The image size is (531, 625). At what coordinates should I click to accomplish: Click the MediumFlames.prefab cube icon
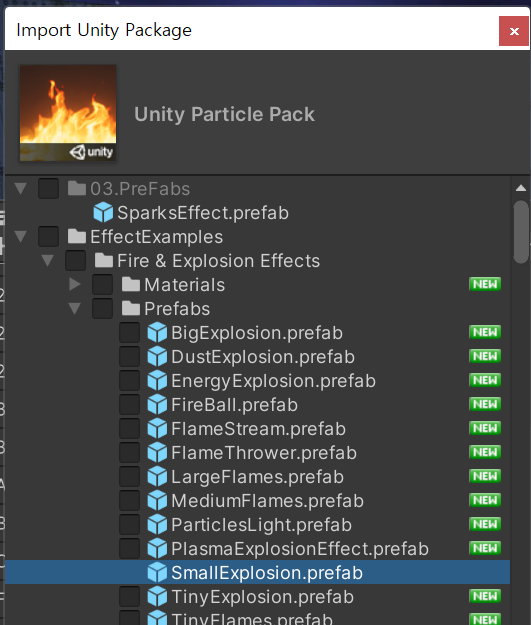pyautogui.click(x=157, y=501)
